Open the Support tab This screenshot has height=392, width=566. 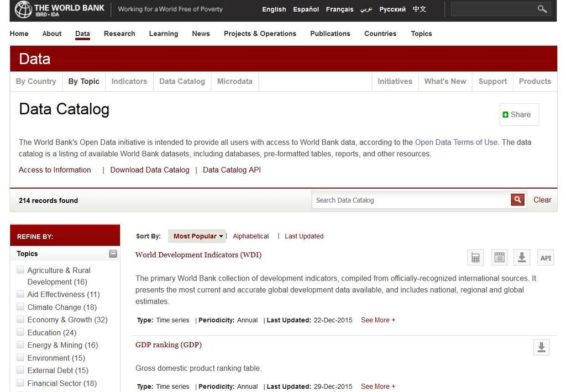coord(492,82)
